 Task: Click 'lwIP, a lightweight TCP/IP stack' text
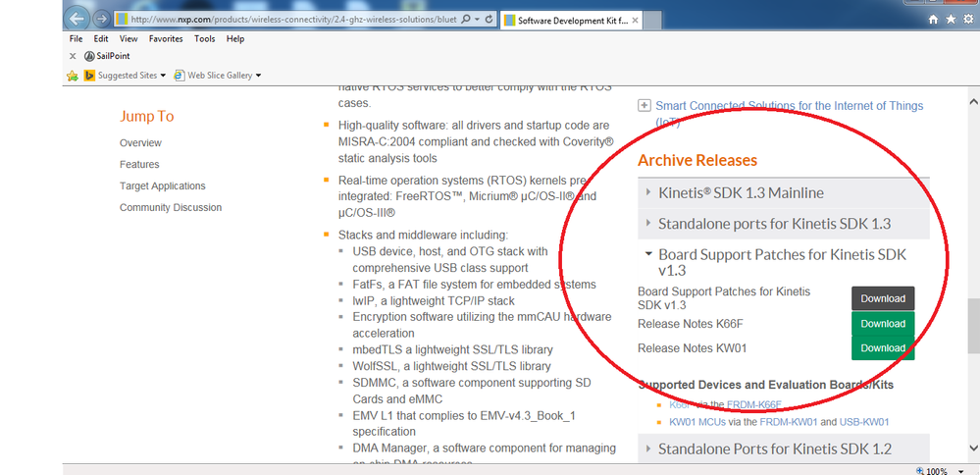[x=434, y=301]
